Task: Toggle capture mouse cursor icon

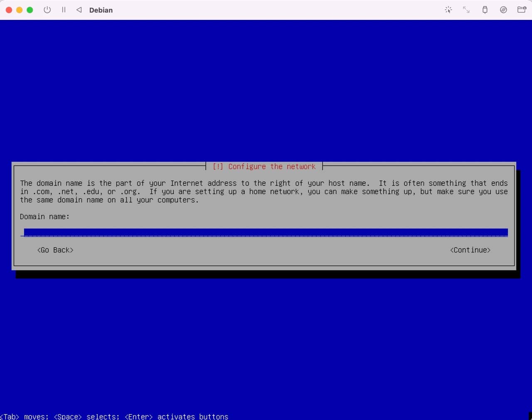Action: (448, 10)
